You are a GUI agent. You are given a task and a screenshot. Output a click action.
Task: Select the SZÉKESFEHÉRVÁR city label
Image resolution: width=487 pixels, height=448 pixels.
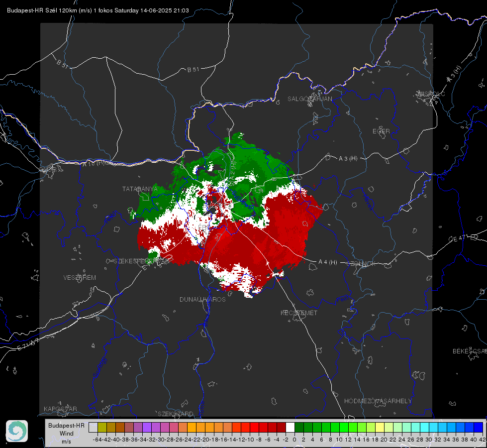pyautogui.click(x=141, y=261)
